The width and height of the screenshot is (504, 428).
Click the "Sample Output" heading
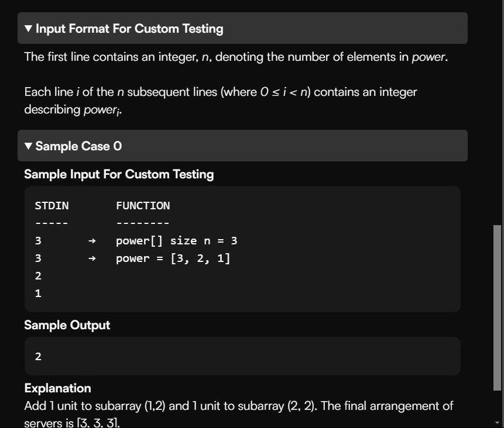(67, 325)
